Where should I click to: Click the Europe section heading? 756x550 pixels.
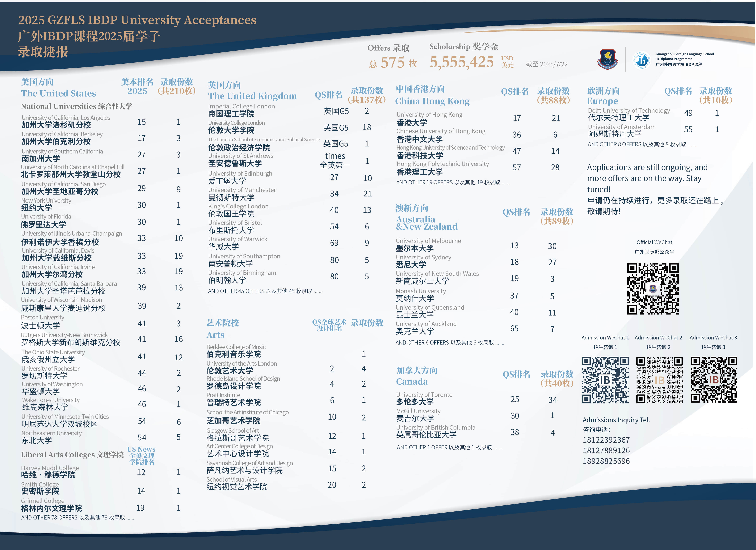coord(602,101)
